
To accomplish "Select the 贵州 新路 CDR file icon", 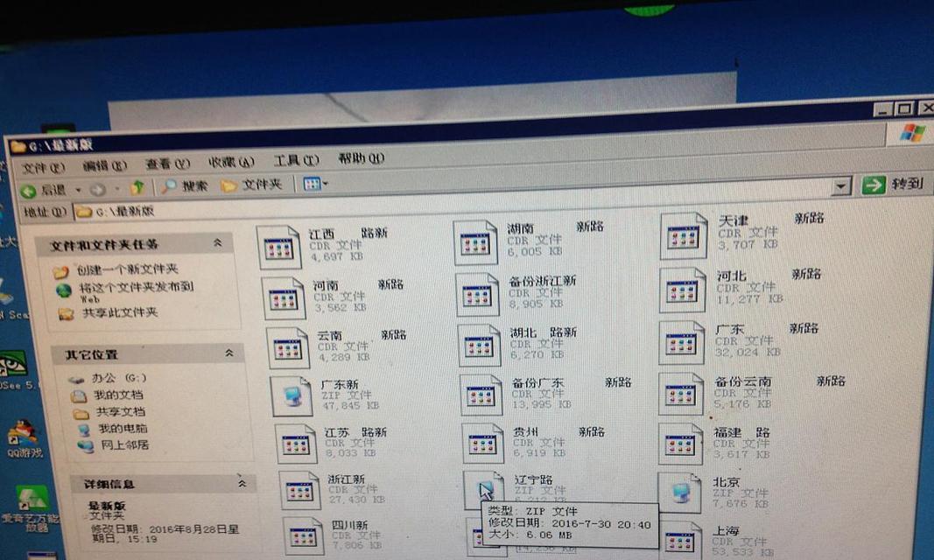I will pos(483,443).
